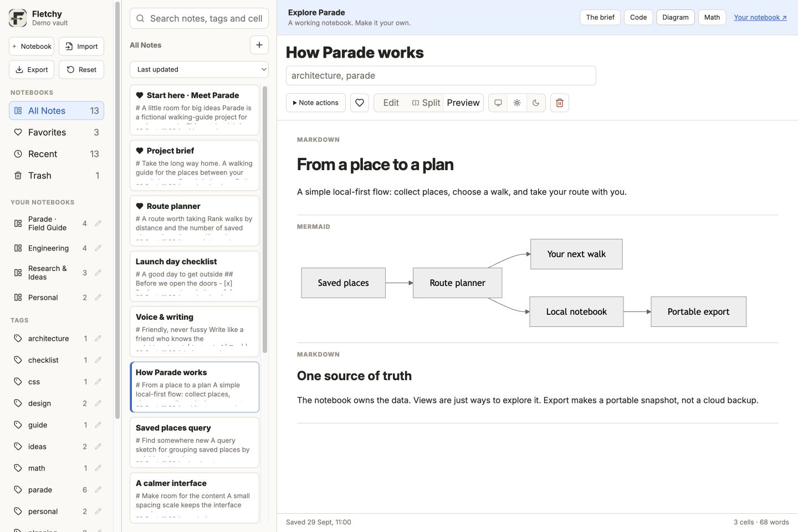This screenshot has width=798, height=532.
Task: Click the Reset button
Action: pyautogui.click(x=81, y=70)
